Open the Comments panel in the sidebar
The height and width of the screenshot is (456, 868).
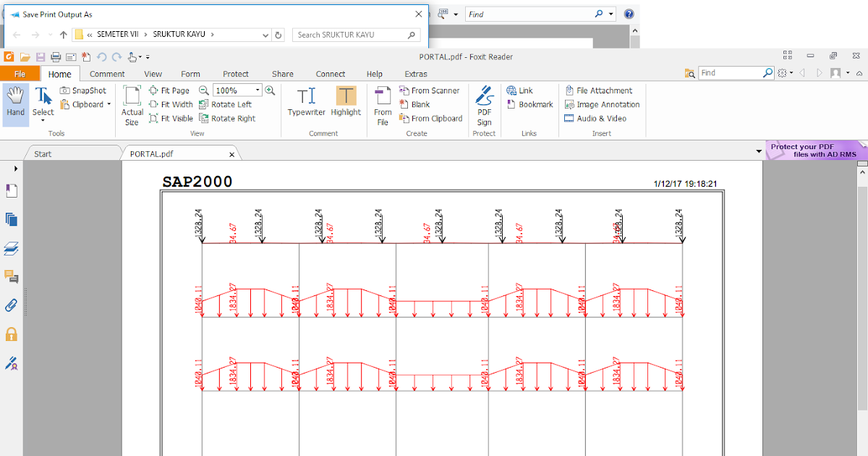pyautogui.click(x=11, y=276)
